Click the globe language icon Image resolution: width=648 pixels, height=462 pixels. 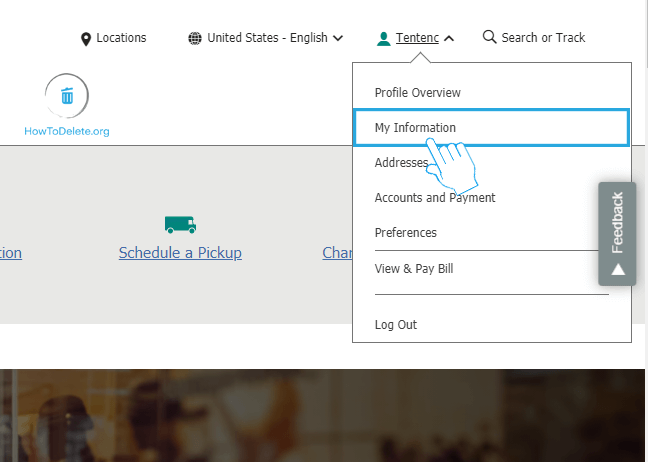coord(194,38)
